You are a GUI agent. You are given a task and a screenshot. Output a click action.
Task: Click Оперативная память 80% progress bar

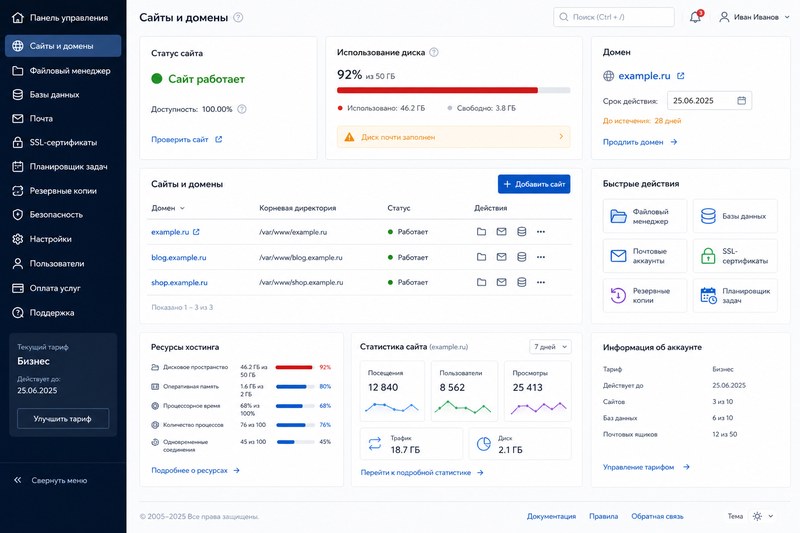[295, 387]
